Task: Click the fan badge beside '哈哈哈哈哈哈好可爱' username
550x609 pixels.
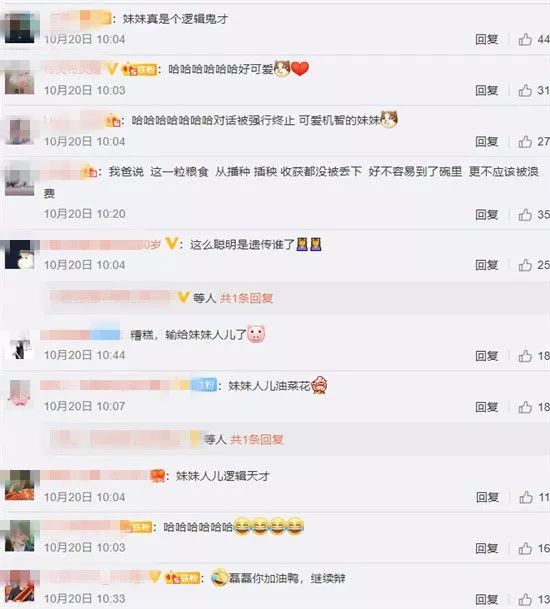Action: point(139,70)
